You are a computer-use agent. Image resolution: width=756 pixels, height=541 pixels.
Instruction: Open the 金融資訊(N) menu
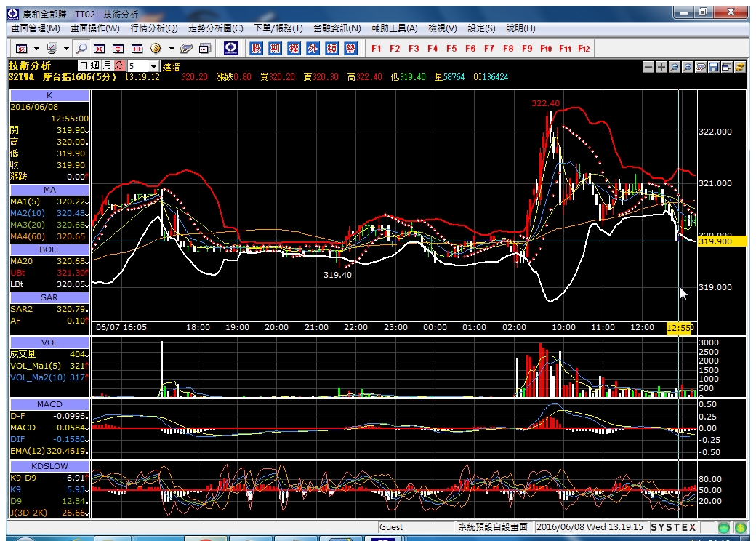click(x=337, y=28)
